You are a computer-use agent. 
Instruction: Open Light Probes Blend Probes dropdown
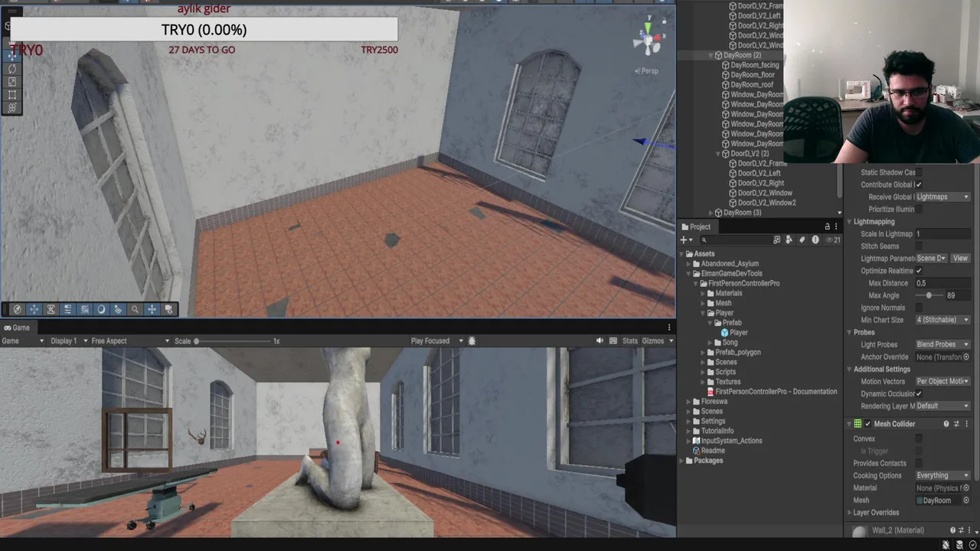[x=943, y=344]
